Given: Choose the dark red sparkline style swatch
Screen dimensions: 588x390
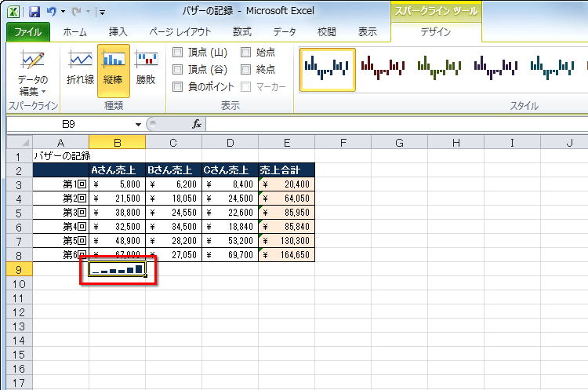Looking at the screenshot, I should point(383,69).
